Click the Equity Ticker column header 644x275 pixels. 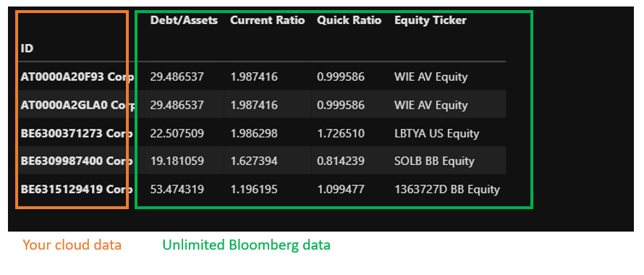pos(431,20)
